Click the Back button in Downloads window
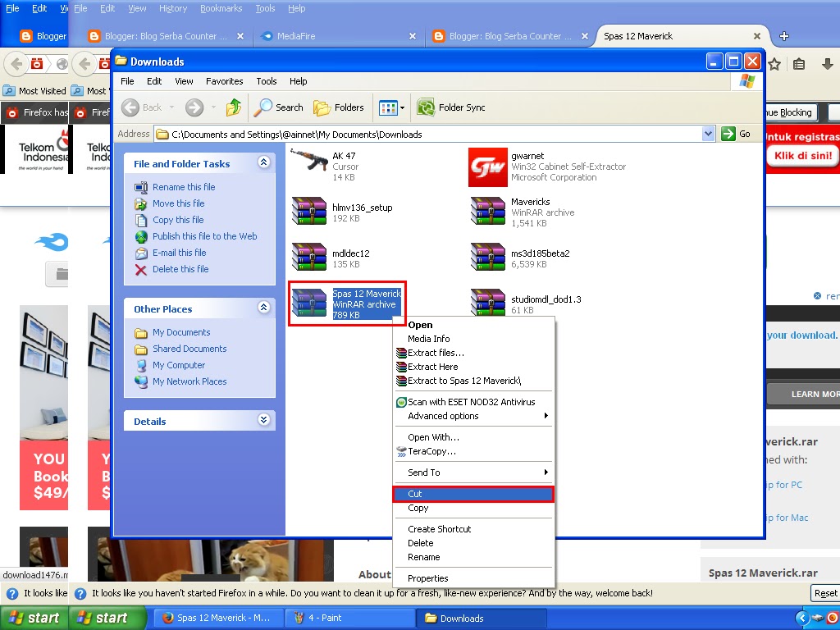840x630 pixels. pyautogui.click(x=141, y=107)
